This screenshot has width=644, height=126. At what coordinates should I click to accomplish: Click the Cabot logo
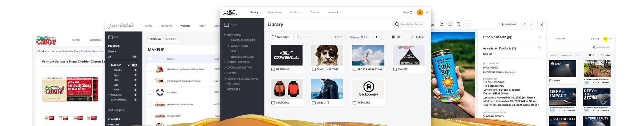(x=46, y=40)
